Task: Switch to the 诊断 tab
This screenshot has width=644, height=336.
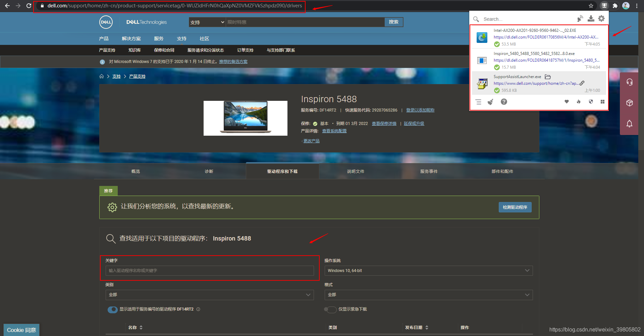Action: 209,171
